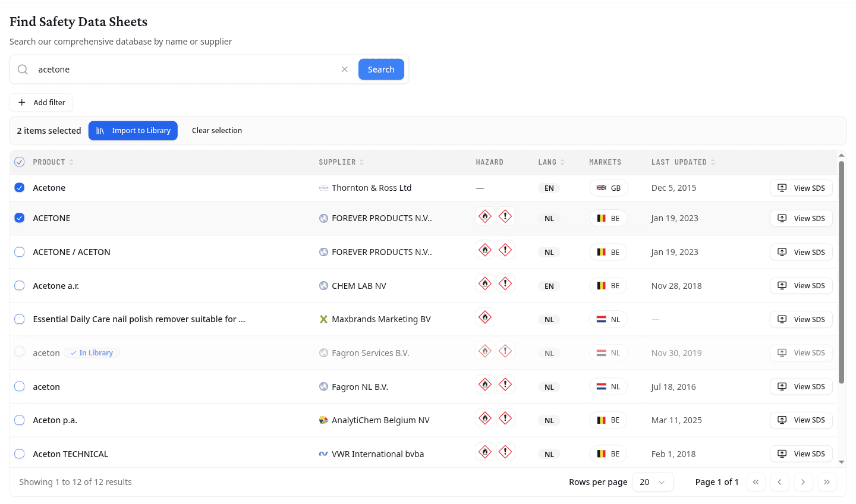Sort by the SUPPLIER column

coord(342,162)
